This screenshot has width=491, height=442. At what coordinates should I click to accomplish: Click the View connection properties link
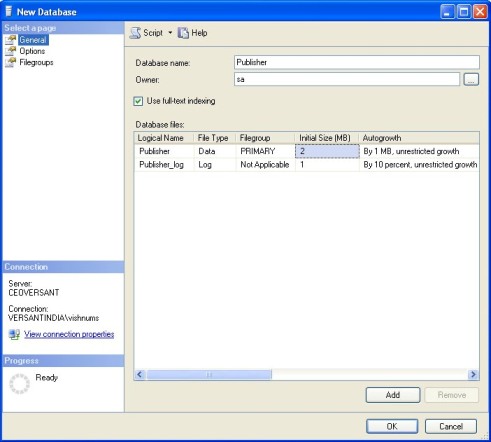click(x=69, y=334)
